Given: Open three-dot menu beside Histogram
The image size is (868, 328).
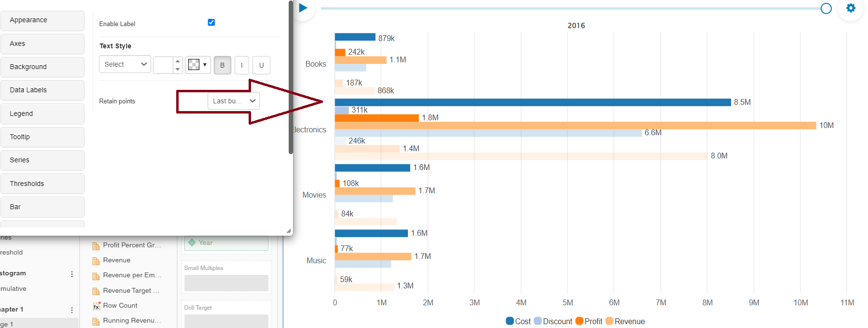Looking at the screenshot, I should pos(72,274).
